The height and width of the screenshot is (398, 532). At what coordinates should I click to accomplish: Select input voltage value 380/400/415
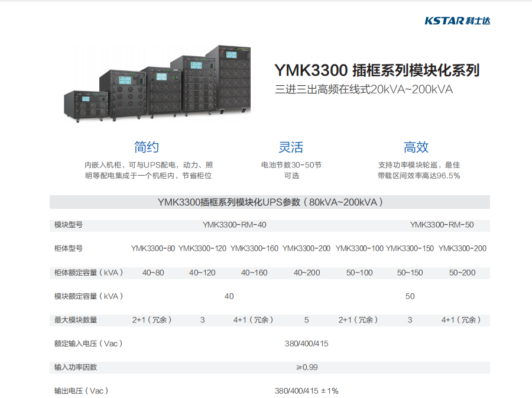pyautogui.click(x=306, y=344)
